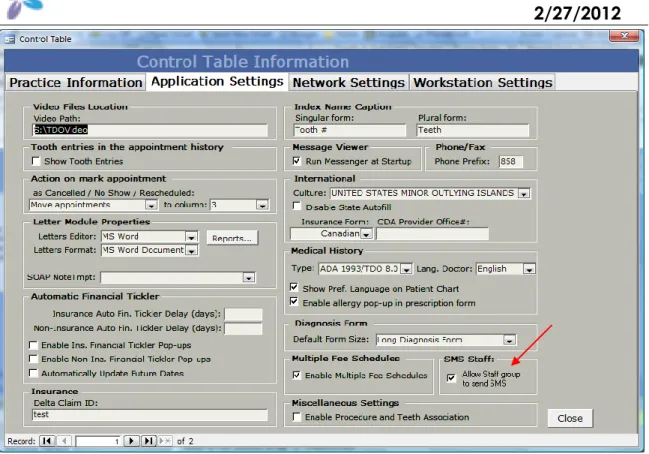
Task: Open Medical History Type dropdown
Action: click(406, 269)
